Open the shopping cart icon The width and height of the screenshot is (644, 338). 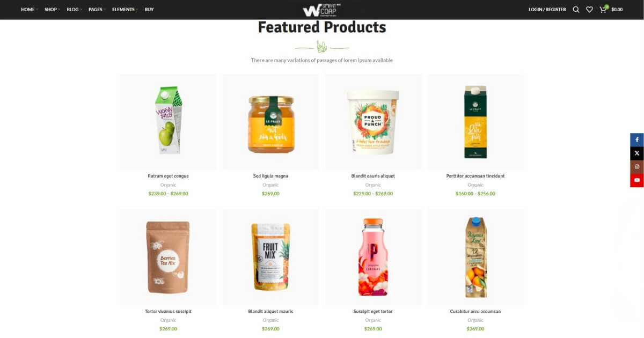point(603,9)
